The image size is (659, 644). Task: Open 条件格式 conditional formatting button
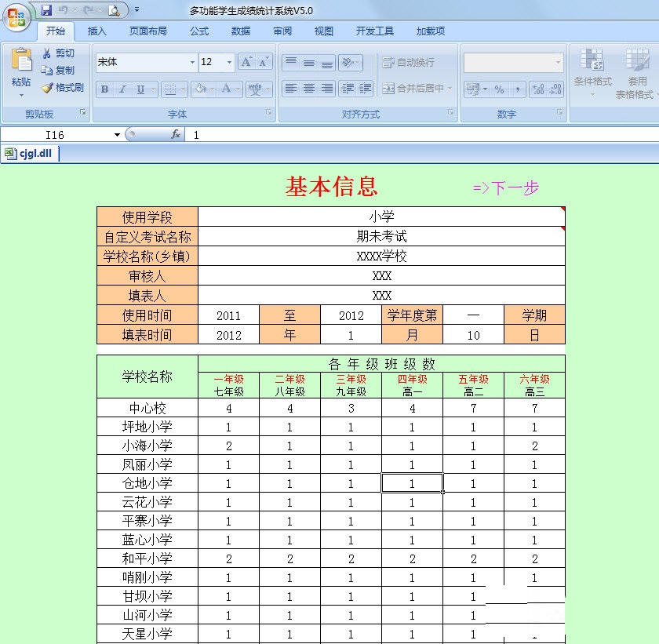[x=592, y=73]
